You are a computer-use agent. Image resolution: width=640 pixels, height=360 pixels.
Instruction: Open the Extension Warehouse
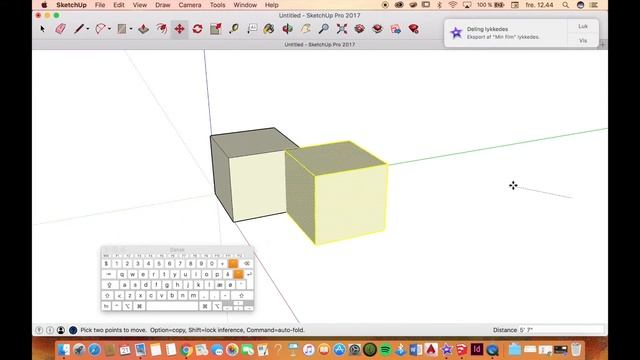point(378,29)
